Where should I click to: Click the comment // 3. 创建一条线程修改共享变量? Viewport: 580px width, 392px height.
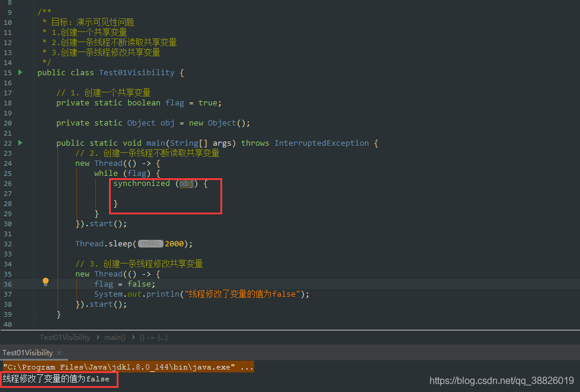139,264
